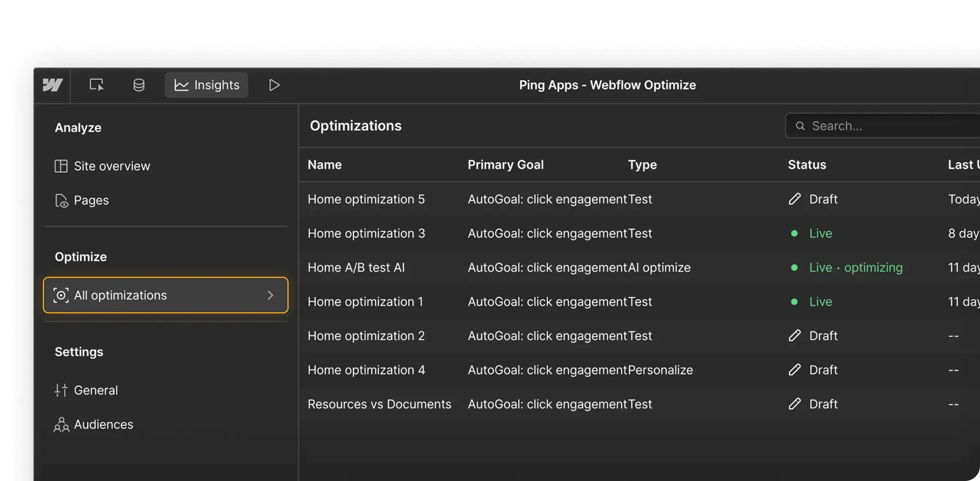
Task: Switch to the Designer cursor icon
Action: tap(96, 85)
